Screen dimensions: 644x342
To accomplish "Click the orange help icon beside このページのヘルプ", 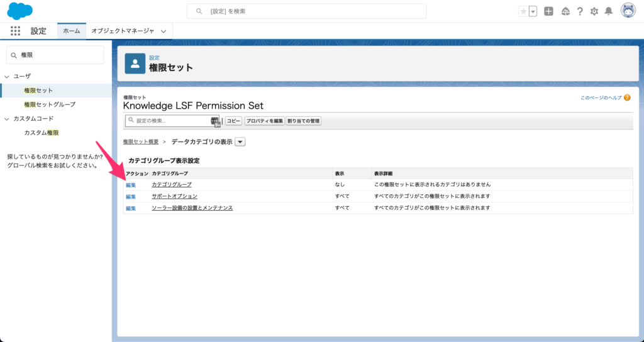I will 627,97.
